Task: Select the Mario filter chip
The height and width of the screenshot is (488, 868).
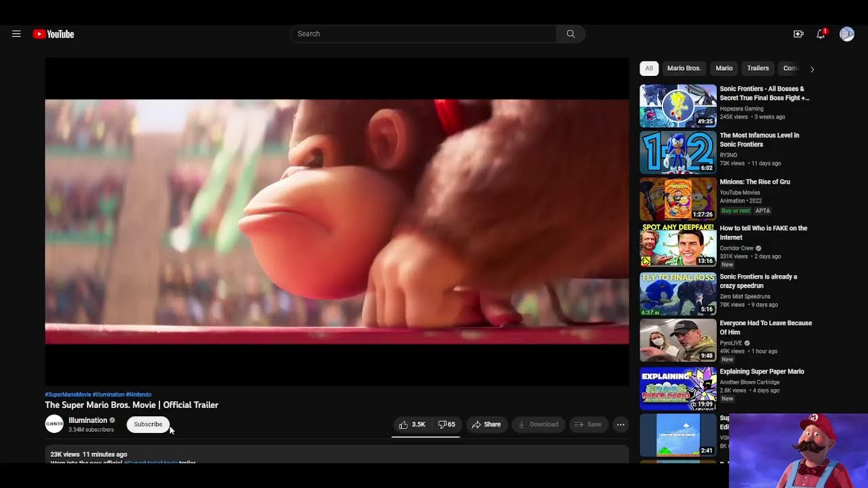Action: click(724, 68)
